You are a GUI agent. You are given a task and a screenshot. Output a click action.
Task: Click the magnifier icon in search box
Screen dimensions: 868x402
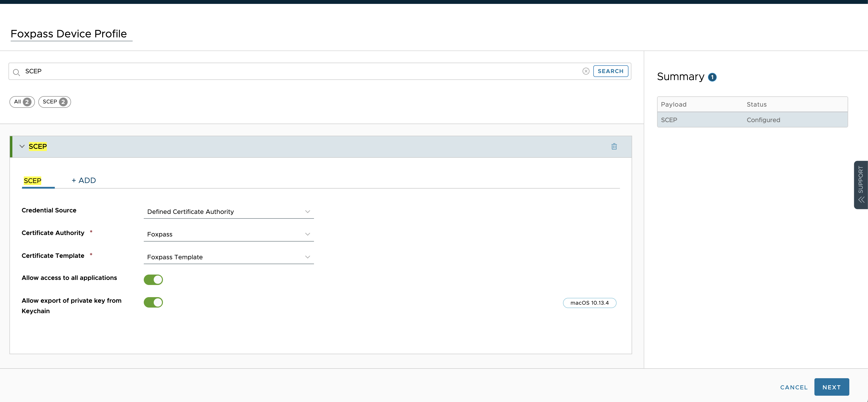[x=16, y=72]
